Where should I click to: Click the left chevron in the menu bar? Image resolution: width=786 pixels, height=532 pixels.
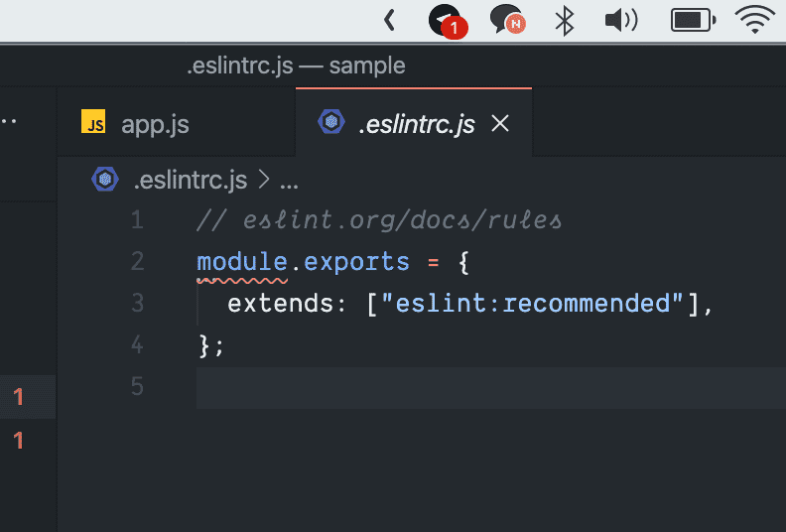[x=389, y=20]
